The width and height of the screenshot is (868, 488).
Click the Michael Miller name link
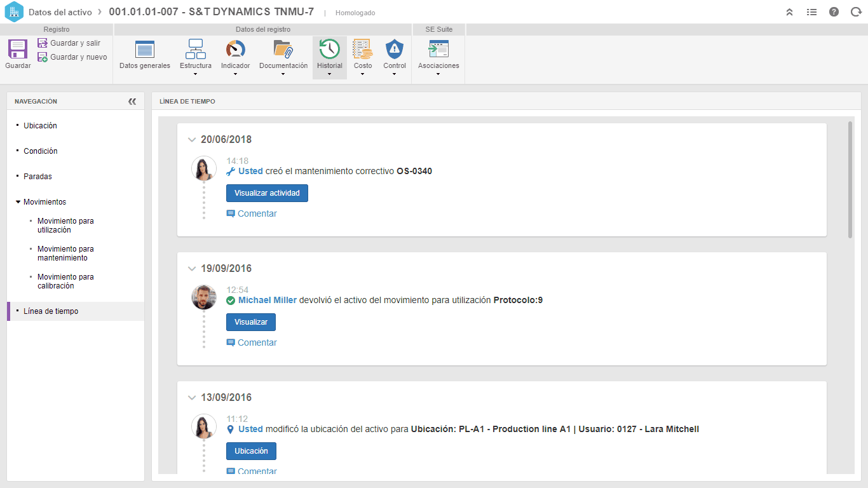pyautogui.click(x=268, y=301)
